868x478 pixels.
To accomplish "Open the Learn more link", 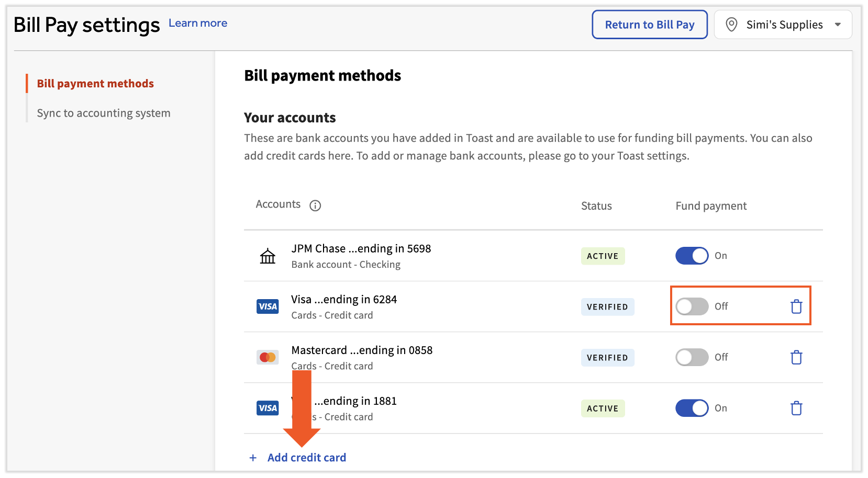I will coord(198,23).
